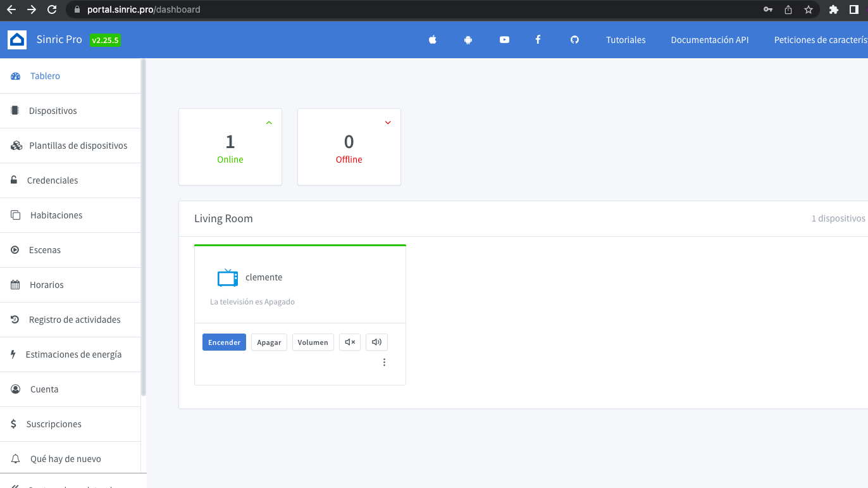Adjust Volumen for the clemente TV
Screen dimensions: 868x488
click(313, 342)
